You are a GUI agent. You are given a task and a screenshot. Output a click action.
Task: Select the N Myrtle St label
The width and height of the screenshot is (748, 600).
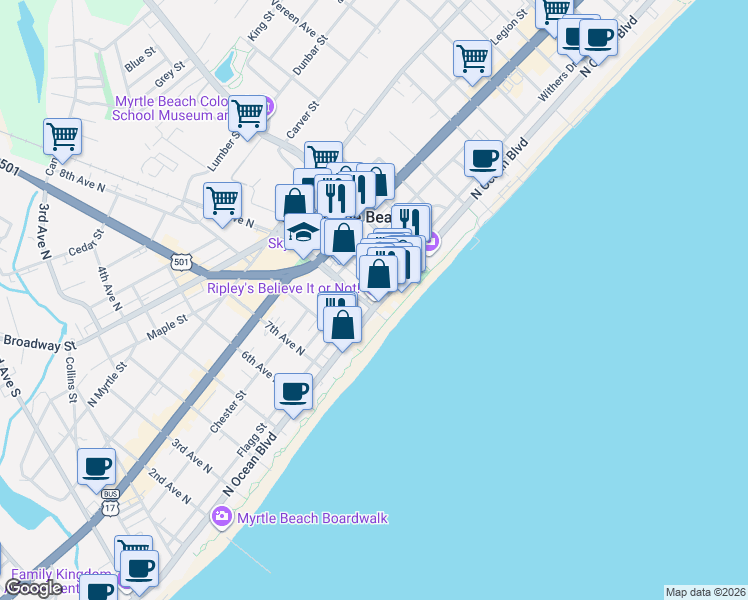(107, 384)
